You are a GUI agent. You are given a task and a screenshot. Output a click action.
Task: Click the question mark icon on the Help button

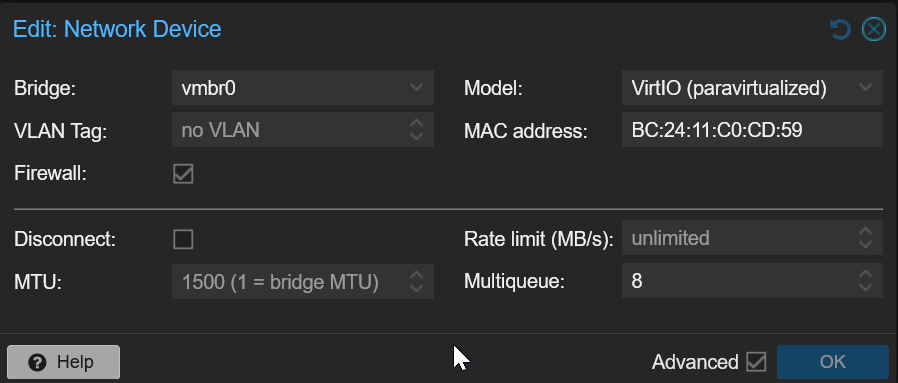[x=37, y=362]
